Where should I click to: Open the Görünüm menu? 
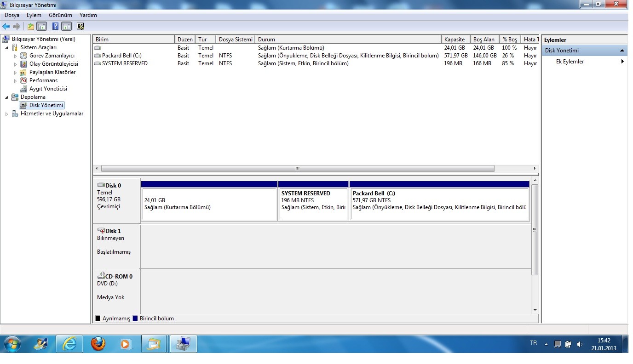click(60, 15)
